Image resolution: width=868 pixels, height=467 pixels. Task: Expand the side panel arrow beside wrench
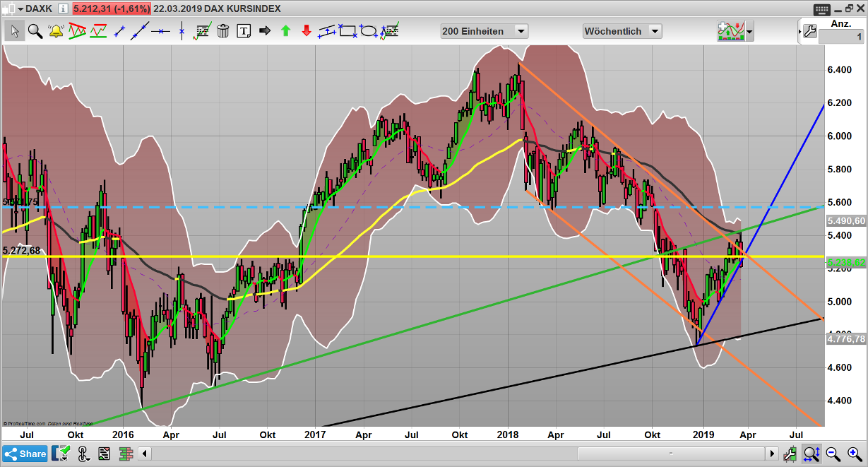click(x=799, y=32)
